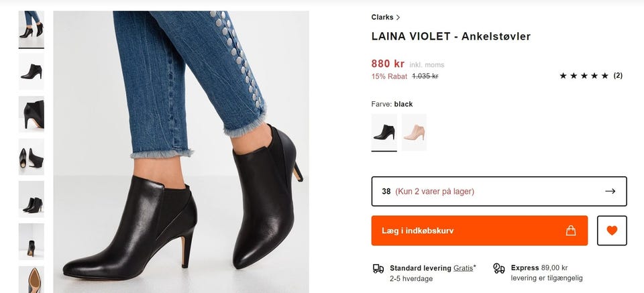
Task: Click the five-star rating icons
Action: [x=584, y=76]
